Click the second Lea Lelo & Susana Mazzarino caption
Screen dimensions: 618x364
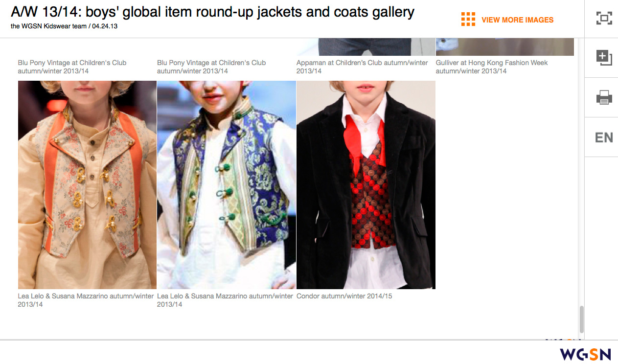pos(225,300)
